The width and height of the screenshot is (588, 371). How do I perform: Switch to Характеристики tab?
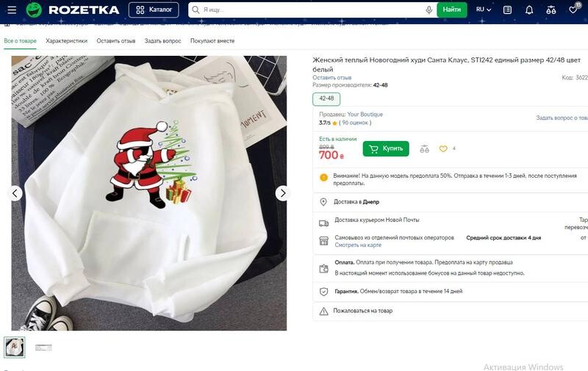coord(66,41)
